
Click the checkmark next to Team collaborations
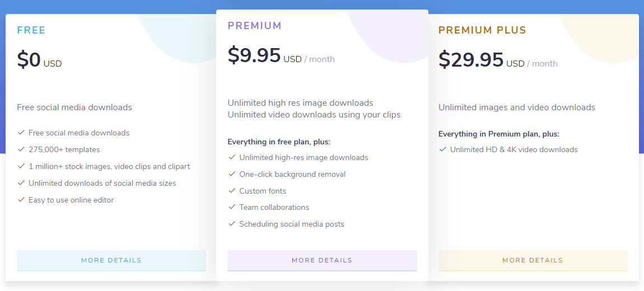click(x=232, y=207)
